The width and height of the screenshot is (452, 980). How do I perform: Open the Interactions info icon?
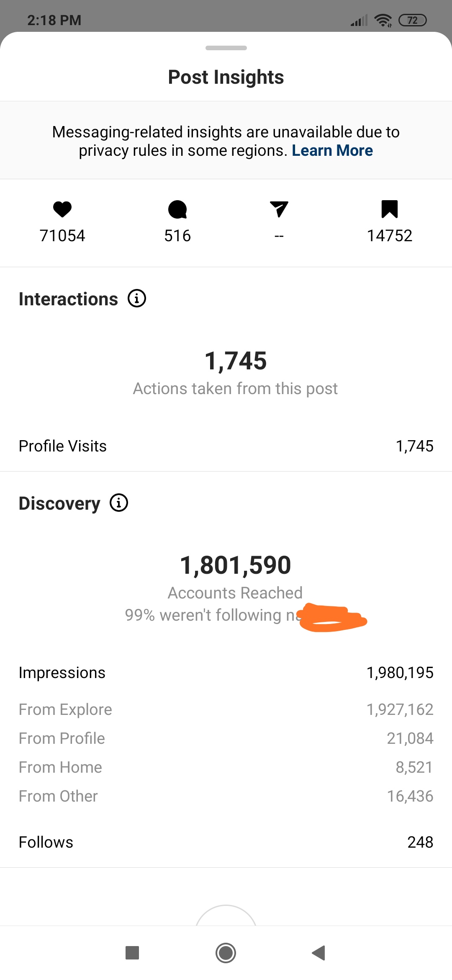tap(137, 299)
